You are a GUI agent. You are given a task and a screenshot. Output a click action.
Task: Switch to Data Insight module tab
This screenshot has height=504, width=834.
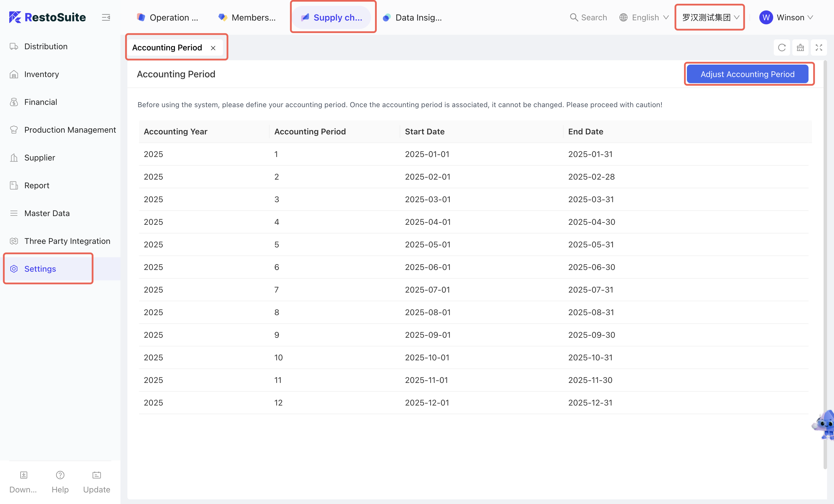pyautogui.click(x=412, y=17)
